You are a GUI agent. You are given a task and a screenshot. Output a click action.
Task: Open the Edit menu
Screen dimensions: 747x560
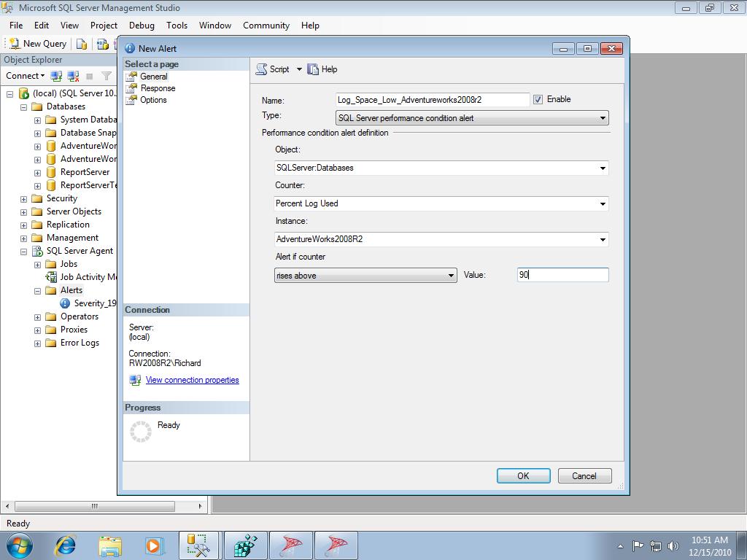pyautogui.click(x=42, y=26)
